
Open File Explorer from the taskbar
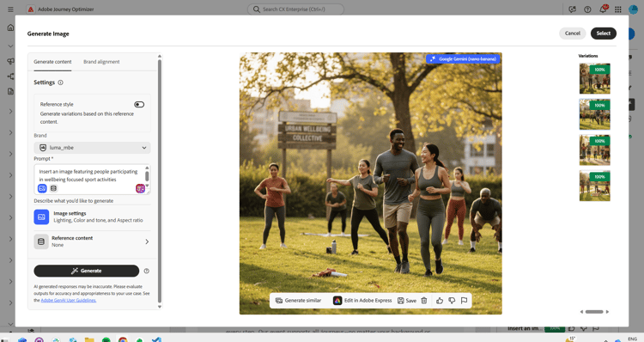click(89, 339)
